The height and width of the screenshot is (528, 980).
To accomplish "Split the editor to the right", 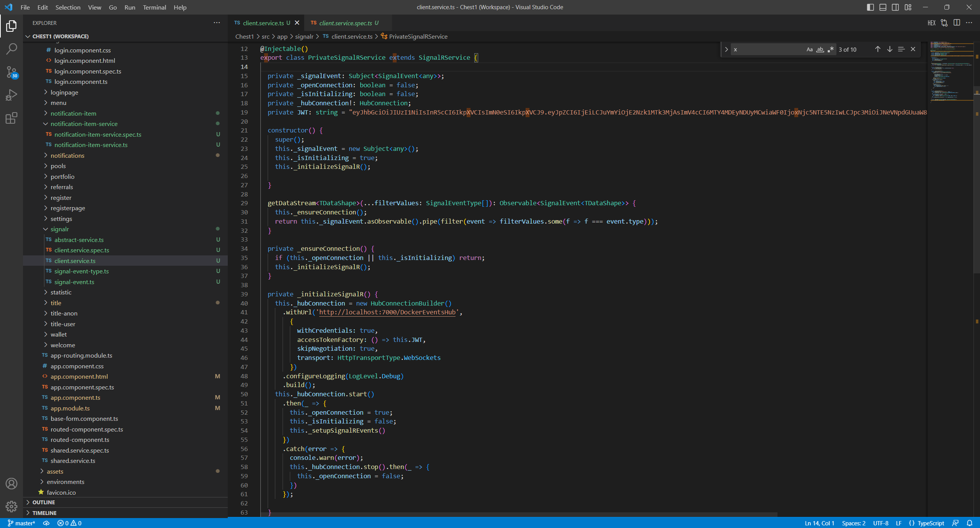I will click(x=956, y=23).
